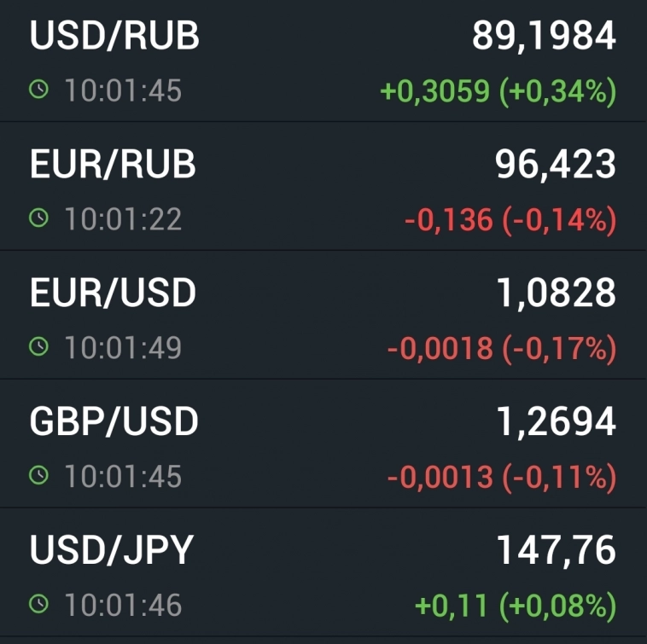Click the USD/RUB rate 89,1984
This screenshot has width=647, height=644.
(x=544, y=37)
